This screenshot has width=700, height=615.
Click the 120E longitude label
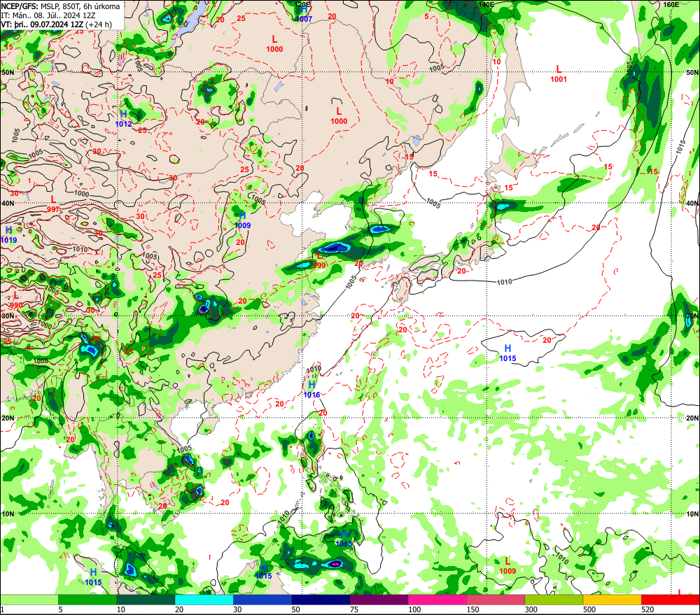(303, 4)
